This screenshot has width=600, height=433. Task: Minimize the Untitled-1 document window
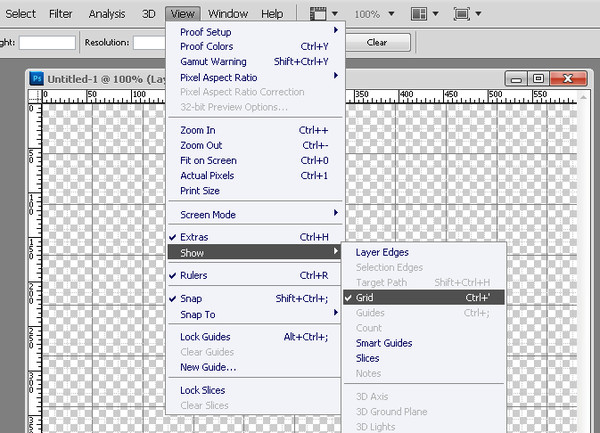click(x=516, y=78)
